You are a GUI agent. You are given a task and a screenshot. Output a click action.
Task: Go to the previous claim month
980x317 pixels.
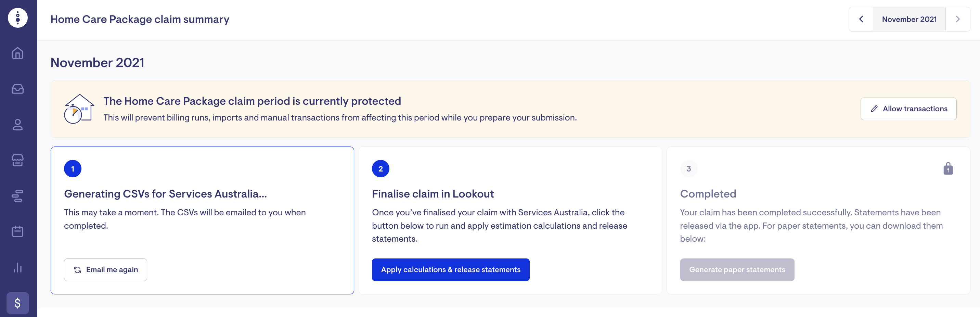pyautogui.click(x=861, y=20)
